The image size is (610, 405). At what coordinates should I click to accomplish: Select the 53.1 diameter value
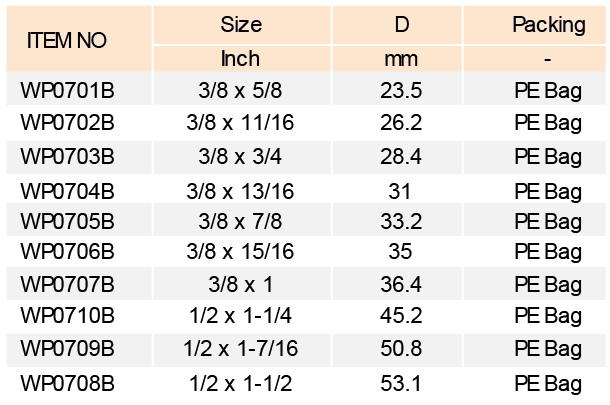401,382
